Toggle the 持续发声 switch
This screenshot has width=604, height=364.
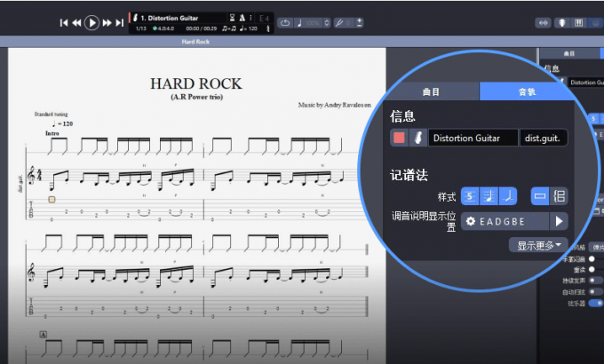point(596,281)
